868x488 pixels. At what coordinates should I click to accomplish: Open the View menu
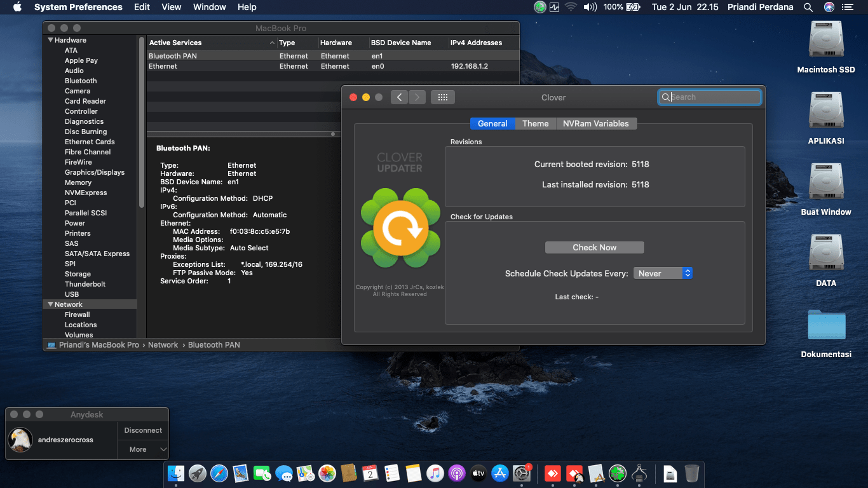click(172, 7)
